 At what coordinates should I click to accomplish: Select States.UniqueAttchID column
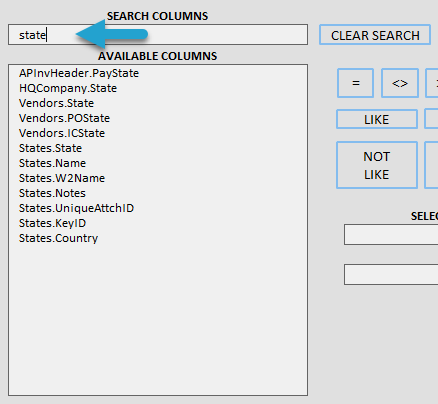[76, 208]
